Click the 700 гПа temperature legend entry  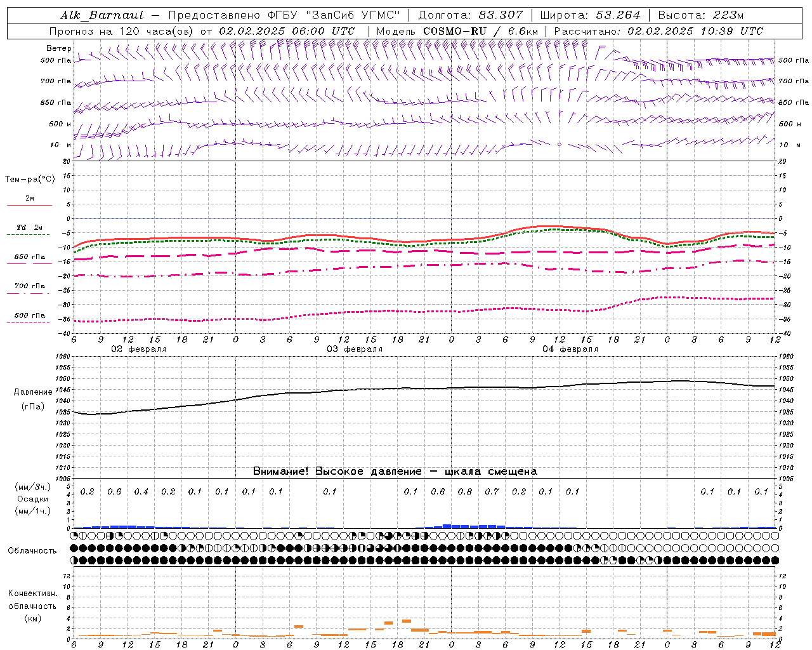pyautogui.click(x=30, y=286)
